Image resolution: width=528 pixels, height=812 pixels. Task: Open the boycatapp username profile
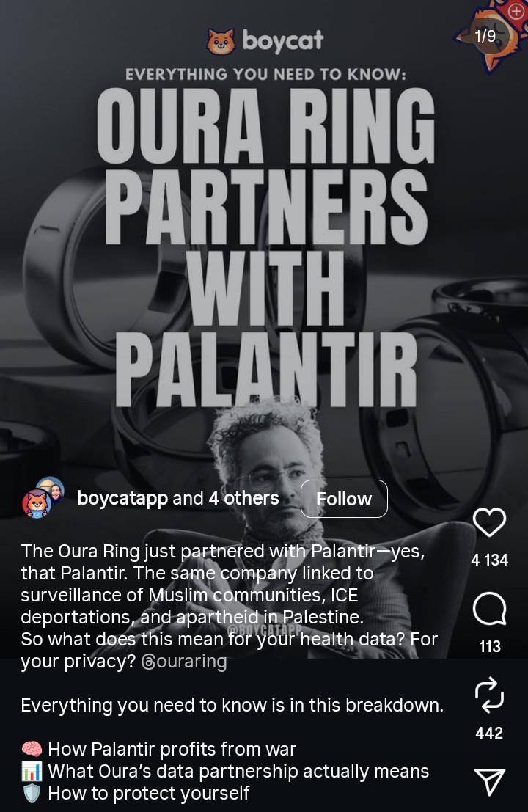tap(122, 498)
